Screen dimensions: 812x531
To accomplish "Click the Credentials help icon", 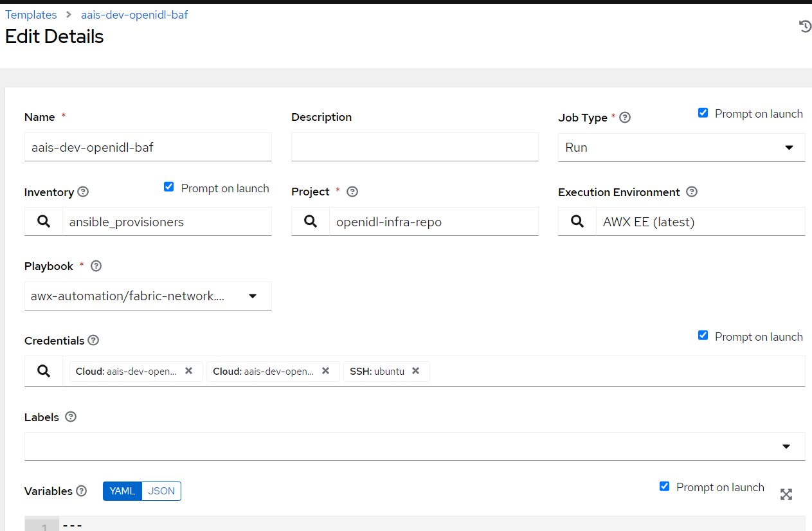I will coord(93,340).
